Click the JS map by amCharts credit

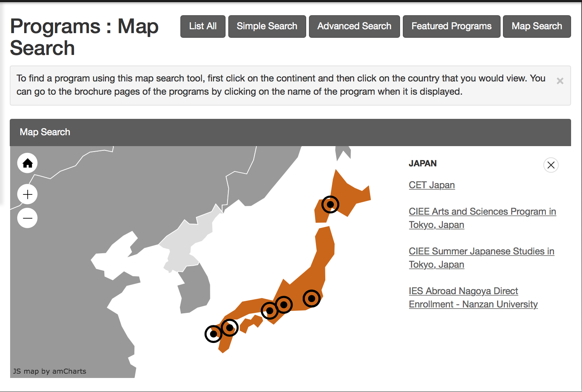49,371
